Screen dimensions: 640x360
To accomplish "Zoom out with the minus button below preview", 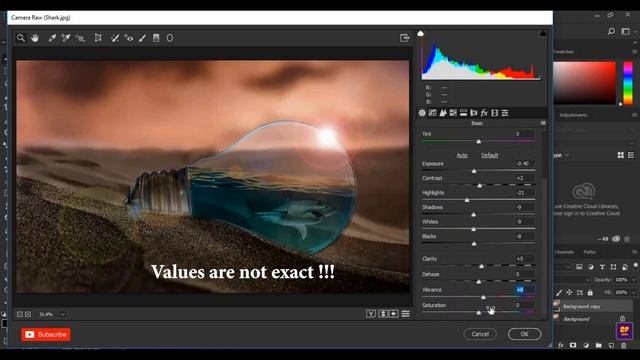I will [20, 314].
